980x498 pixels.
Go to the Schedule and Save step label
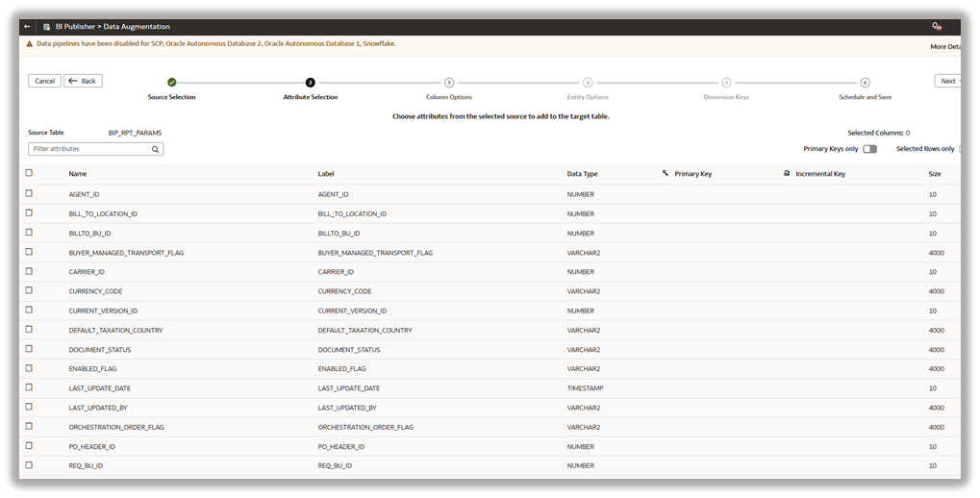[865, 97]
